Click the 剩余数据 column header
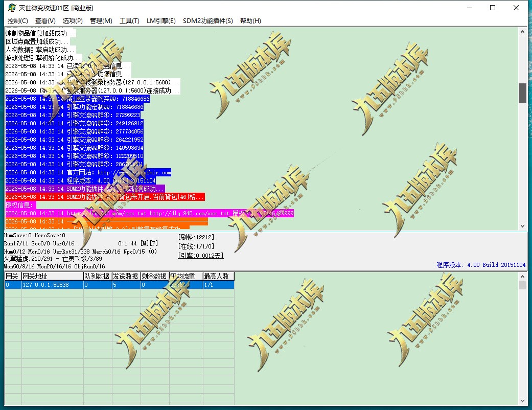Screen dimensions: 532x410 155,276
